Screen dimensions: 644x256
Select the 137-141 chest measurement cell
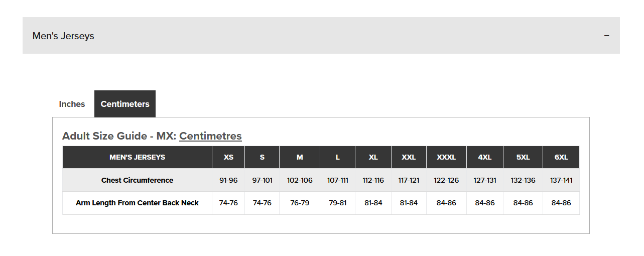click(x=561, y=180)
